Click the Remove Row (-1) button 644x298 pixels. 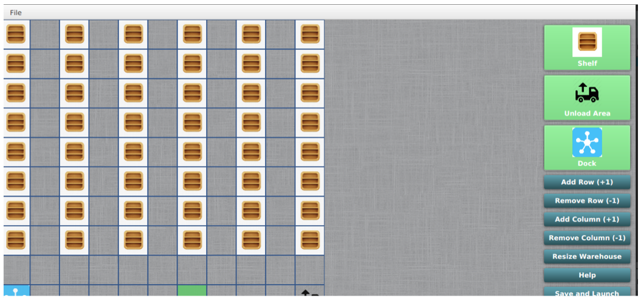tap(587, 200)
